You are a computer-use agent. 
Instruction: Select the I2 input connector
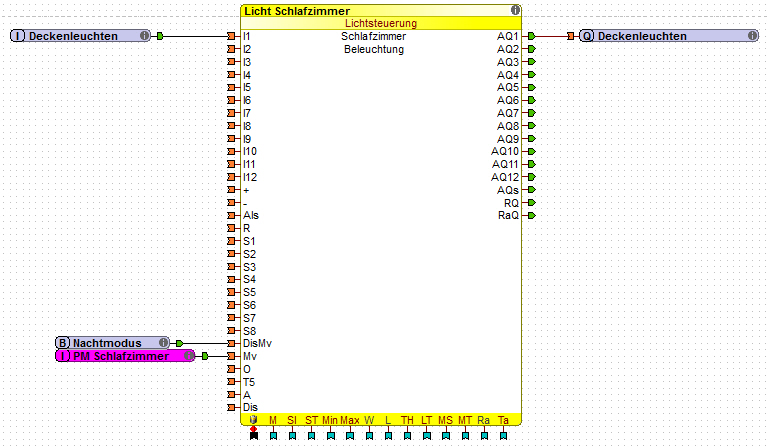[231, 49]
